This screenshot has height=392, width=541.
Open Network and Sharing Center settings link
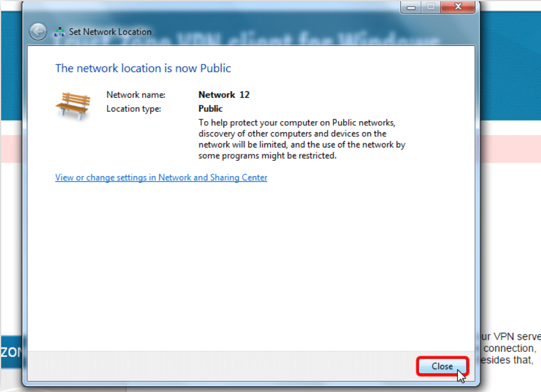tap(161, 177)
